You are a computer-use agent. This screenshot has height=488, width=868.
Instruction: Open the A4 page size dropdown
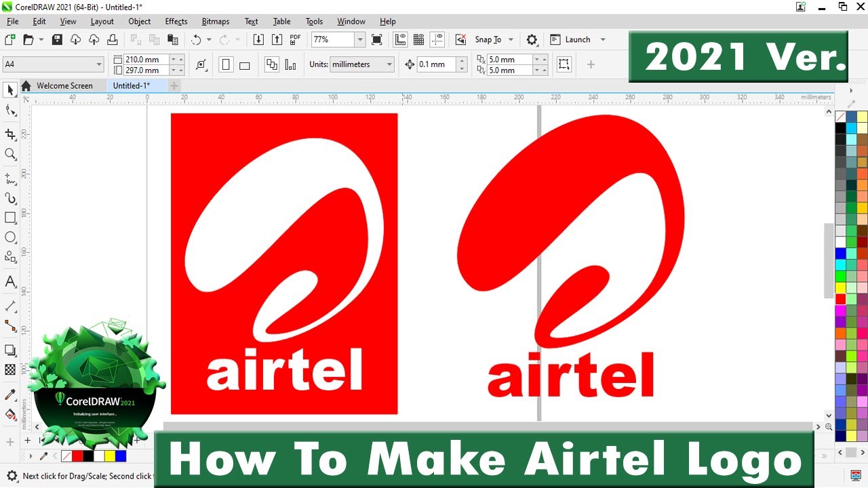99,64
